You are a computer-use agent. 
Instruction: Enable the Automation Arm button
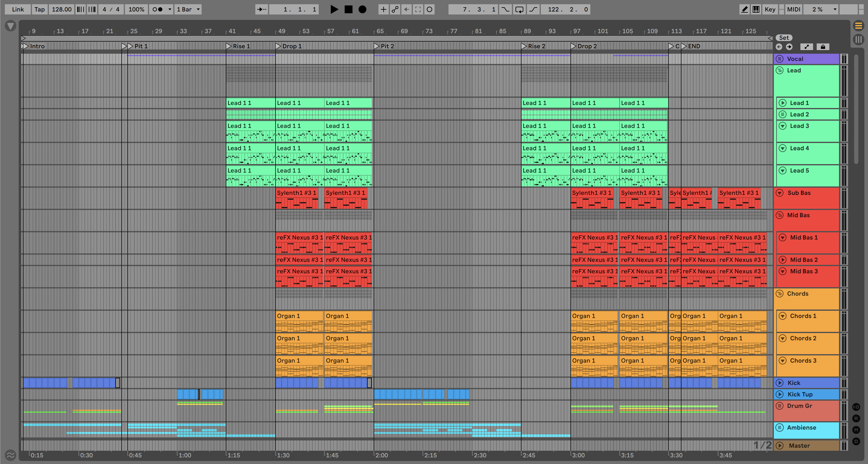395,9
